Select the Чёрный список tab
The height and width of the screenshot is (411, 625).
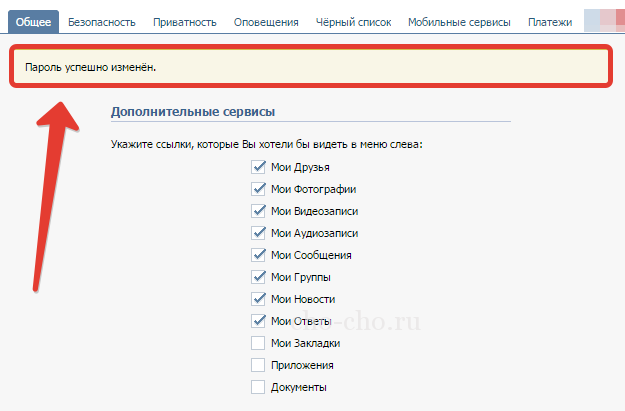tap(354, 21)
